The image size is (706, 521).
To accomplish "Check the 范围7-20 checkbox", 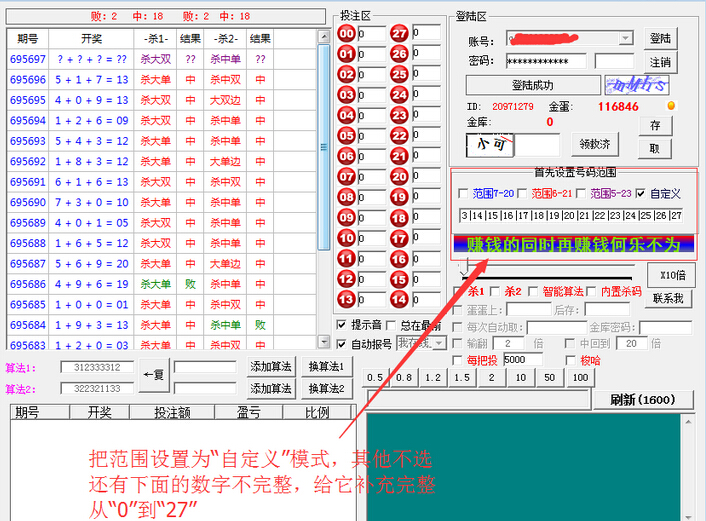I will click(x=463, y=194).
